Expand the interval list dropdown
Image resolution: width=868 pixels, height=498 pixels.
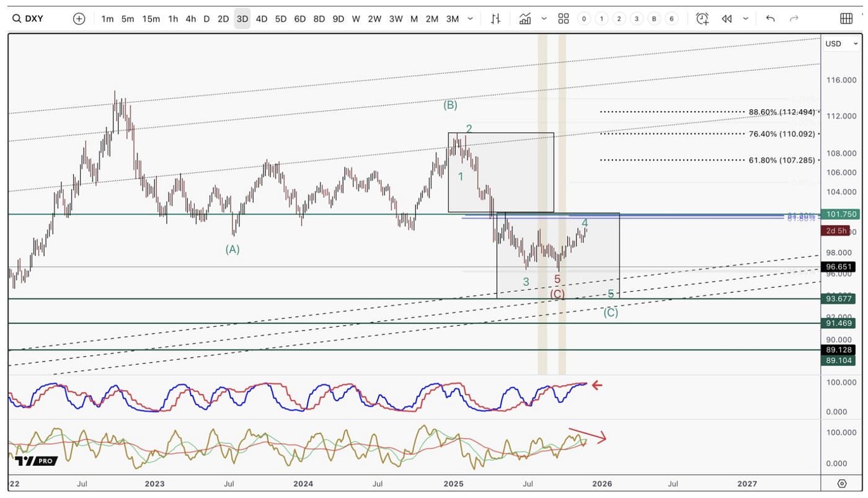click(x=471, y=19)
